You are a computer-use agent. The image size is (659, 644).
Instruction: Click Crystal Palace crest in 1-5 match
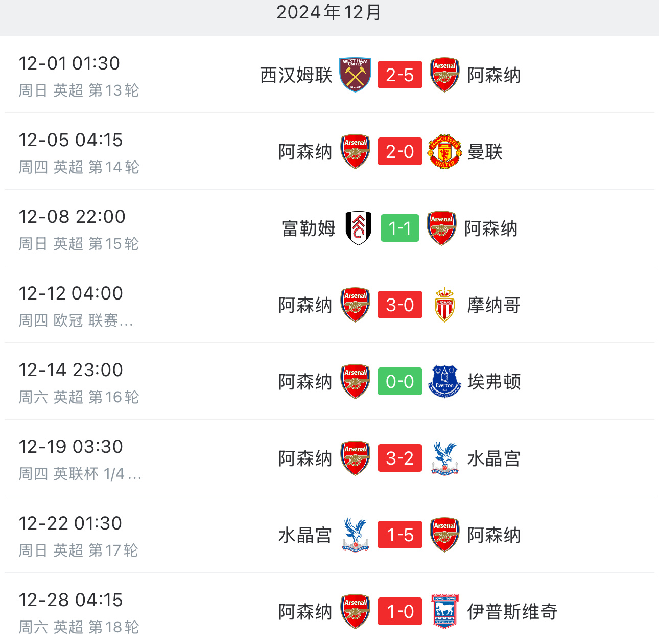pos(355,535)
